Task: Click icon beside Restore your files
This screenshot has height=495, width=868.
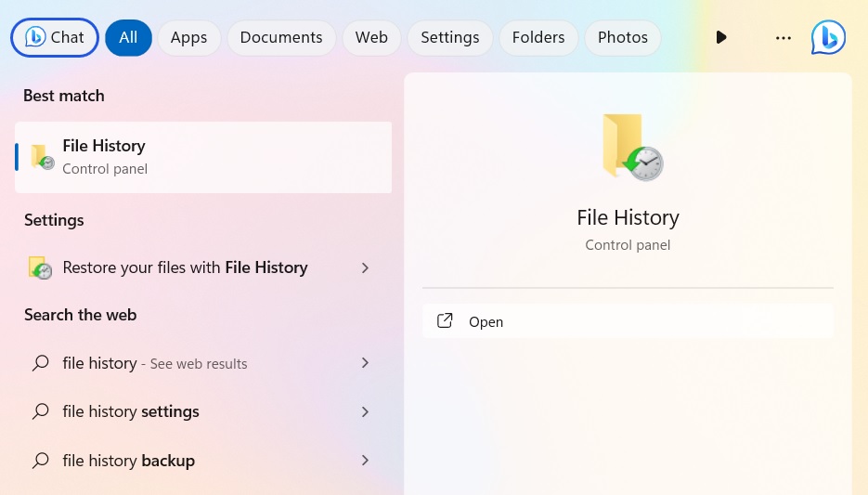Action: 40,268
